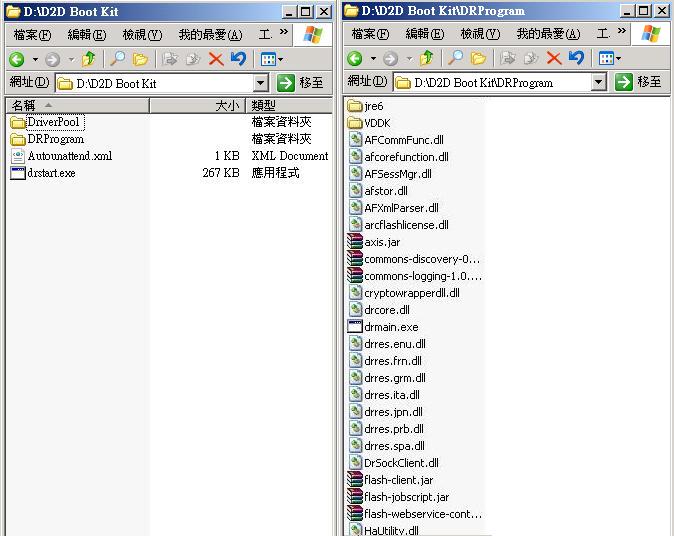Select the drcore.dll file
674x536 pixels.
[x=379, y=310]
